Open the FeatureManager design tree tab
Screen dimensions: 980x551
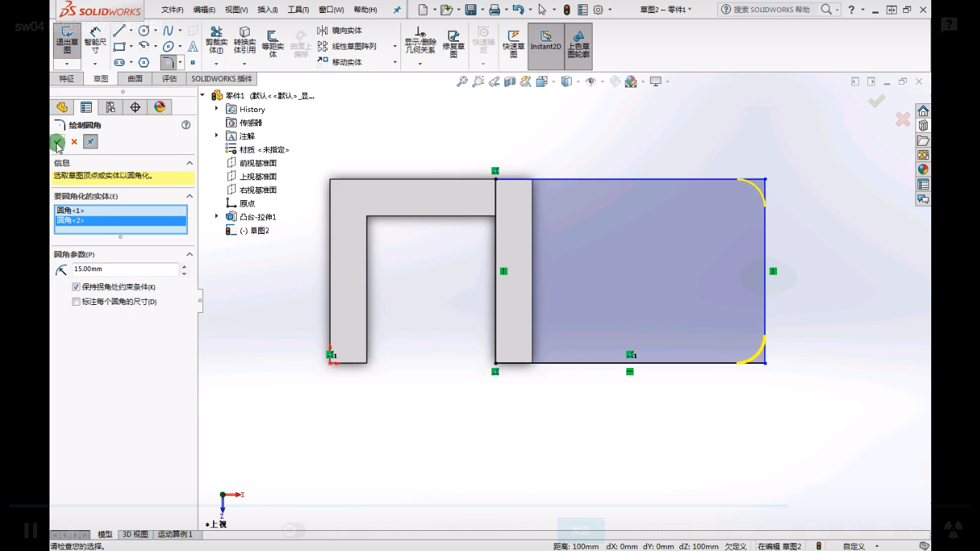pyautogui.click(x=62, y=107)
